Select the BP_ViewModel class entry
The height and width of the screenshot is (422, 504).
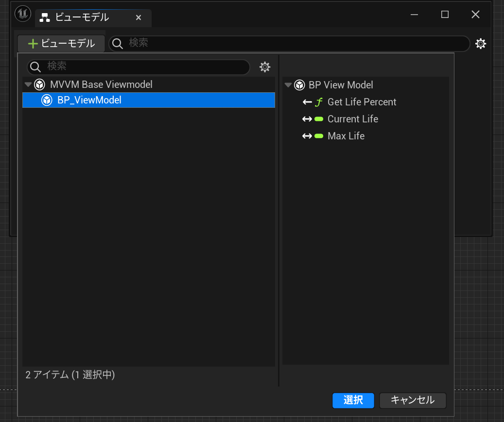click(149, 100)
